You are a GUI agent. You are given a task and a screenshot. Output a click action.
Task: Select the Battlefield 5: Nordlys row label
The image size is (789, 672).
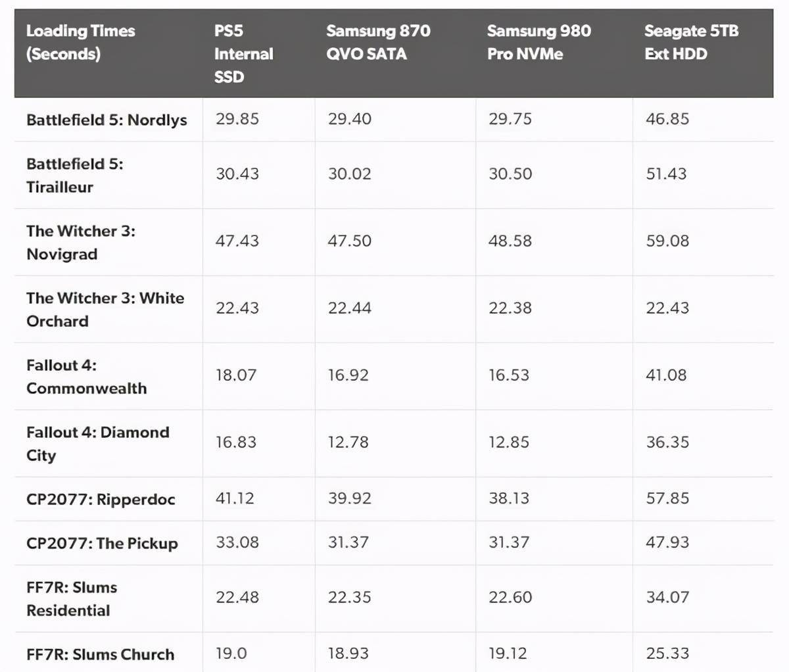point(107,120)
